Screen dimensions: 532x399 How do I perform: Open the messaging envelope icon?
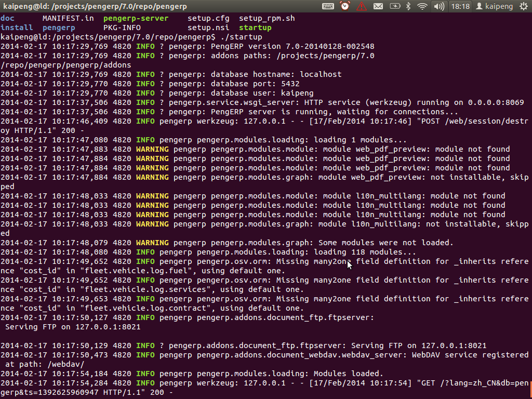(378, 6)
